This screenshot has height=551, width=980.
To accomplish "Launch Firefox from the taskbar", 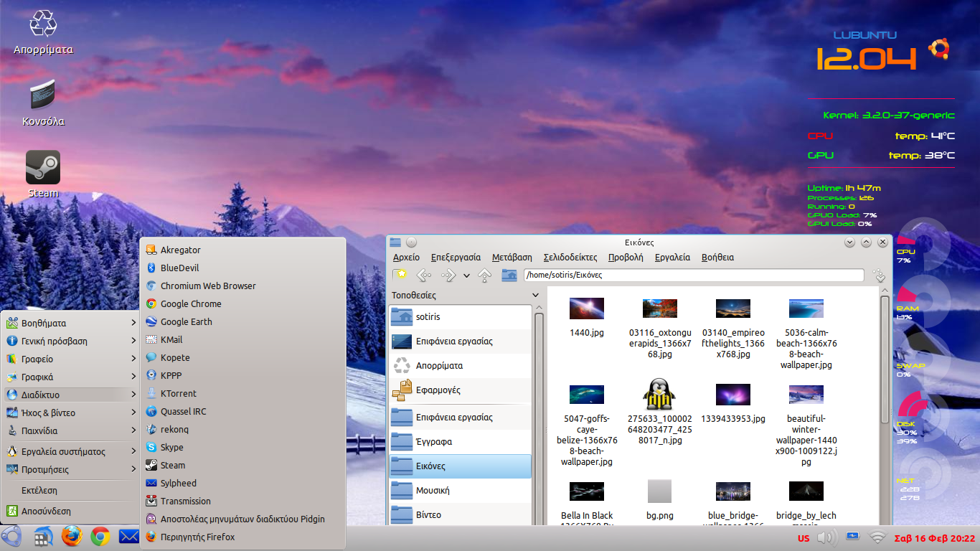I will pyautogui.click(x=72, y=537).
